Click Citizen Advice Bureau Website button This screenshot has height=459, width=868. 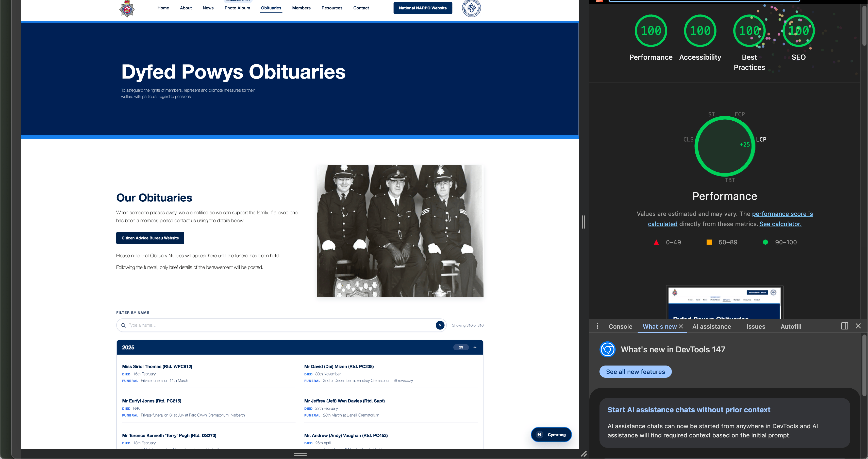[150, 238]
